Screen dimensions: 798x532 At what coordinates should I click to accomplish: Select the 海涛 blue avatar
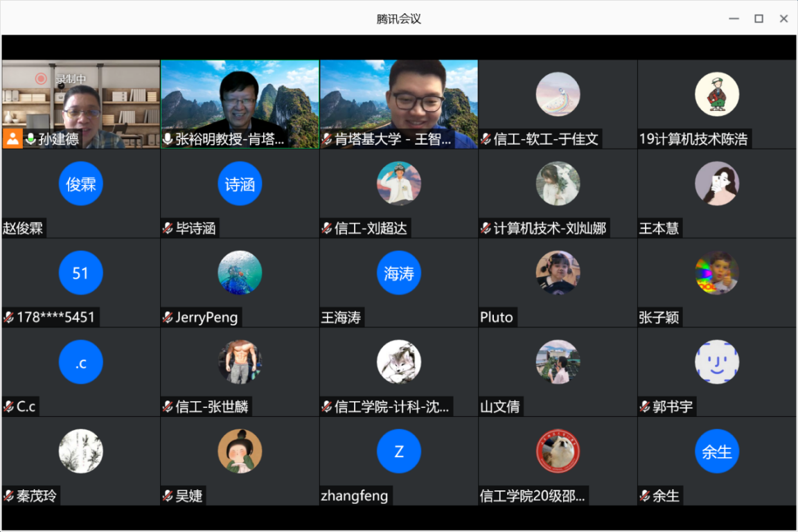399,273
